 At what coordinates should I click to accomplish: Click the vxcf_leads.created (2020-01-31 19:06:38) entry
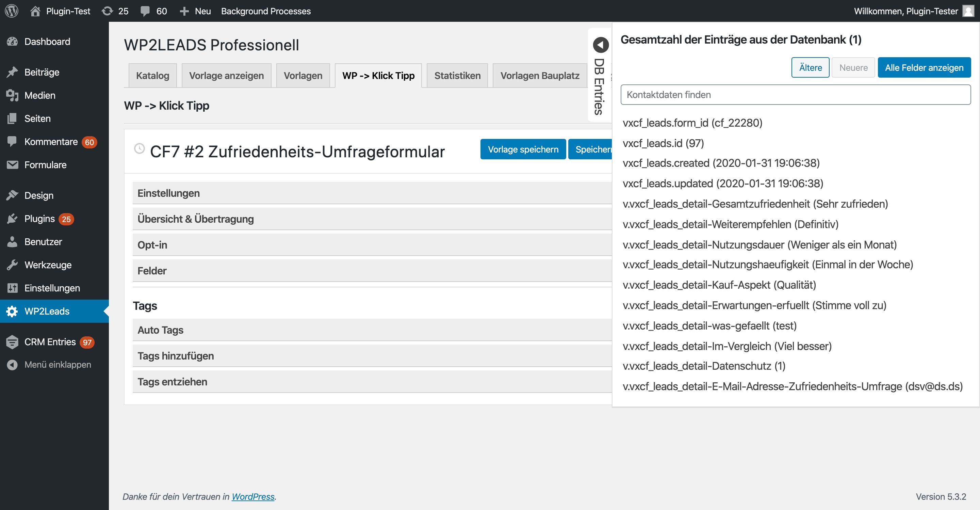721,163
